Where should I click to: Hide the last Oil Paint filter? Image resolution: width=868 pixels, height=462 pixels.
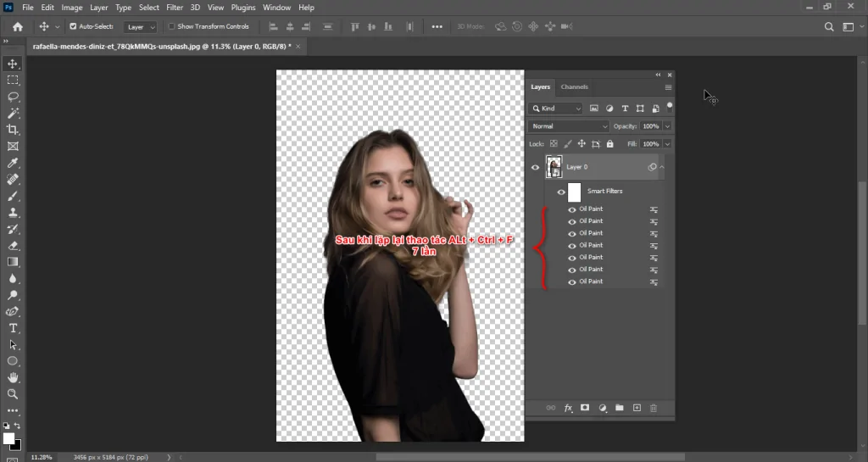572,282
